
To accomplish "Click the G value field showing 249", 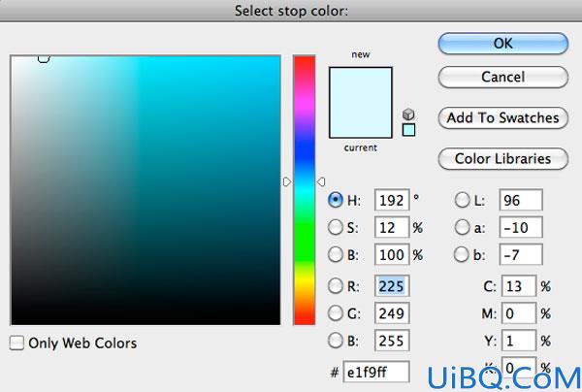I will coord(392,313).
